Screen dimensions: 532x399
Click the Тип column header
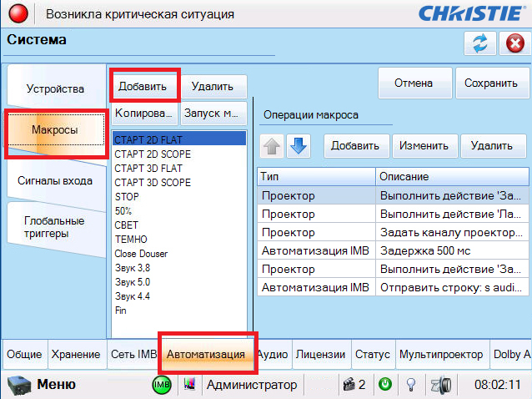pos(316,177)
